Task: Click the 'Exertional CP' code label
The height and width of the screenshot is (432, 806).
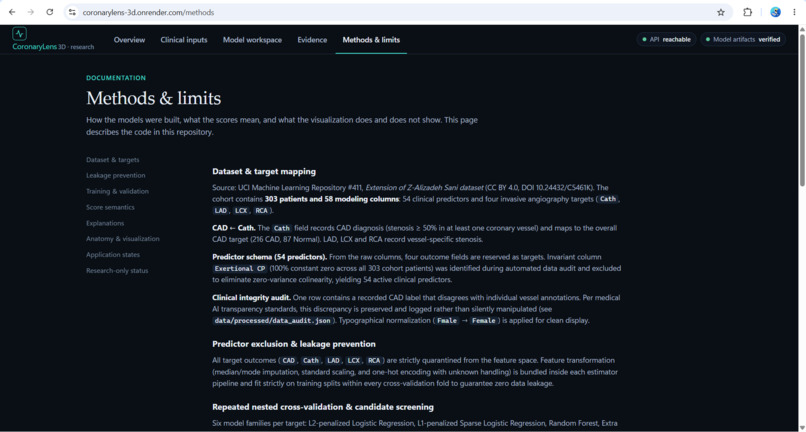Action: pos(241,268)
